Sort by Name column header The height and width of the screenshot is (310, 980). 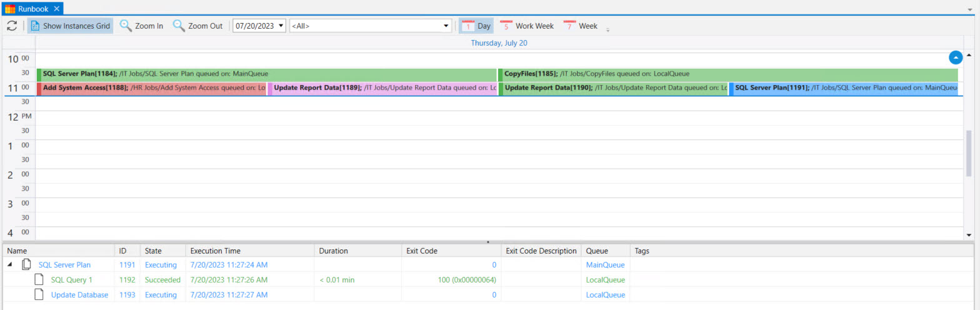tap(59, 251)
